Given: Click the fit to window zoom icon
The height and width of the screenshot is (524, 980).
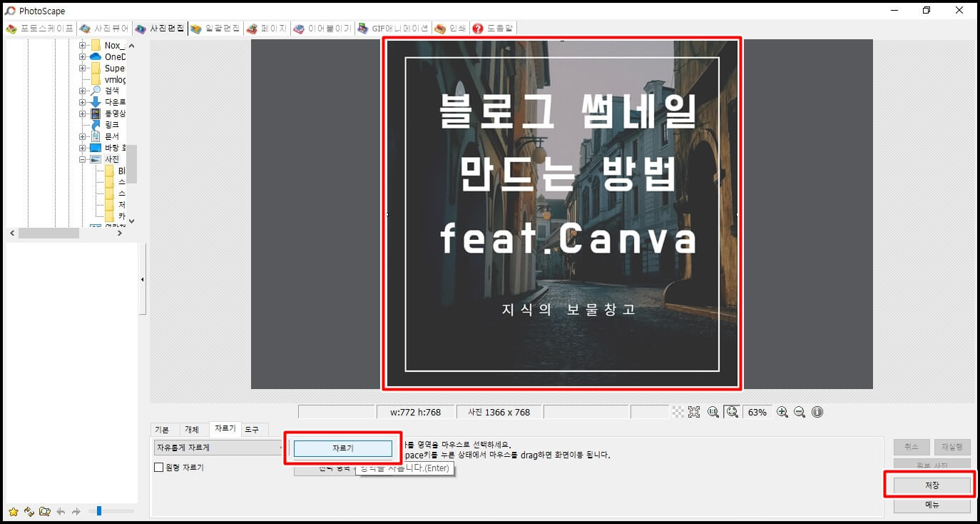Looking at the screenshot, I should click(x=732, y=412).
